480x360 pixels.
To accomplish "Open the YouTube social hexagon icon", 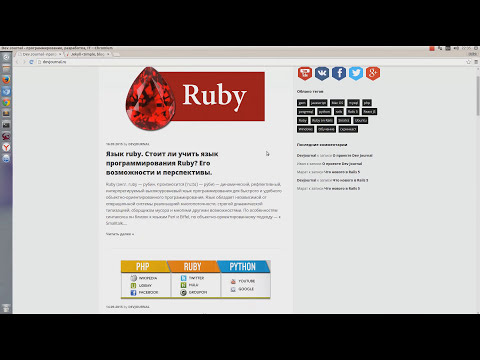I will coord(305,73).
